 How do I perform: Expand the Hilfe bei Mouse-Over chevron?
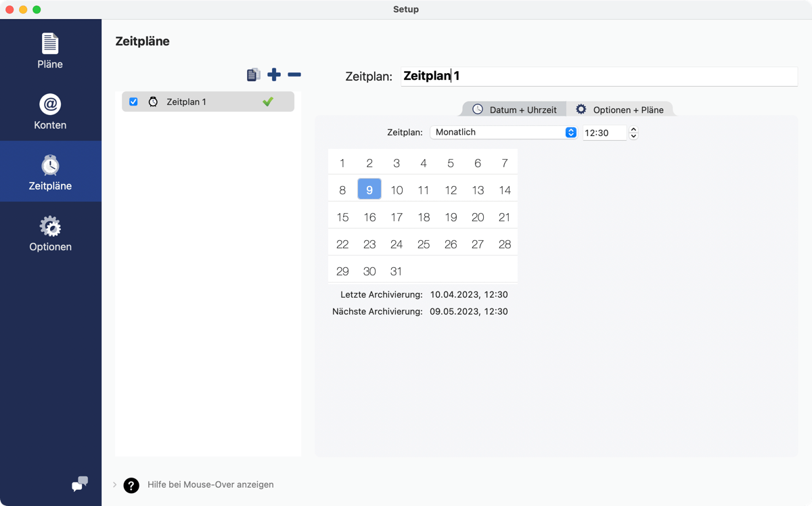(x=113, y=484)
